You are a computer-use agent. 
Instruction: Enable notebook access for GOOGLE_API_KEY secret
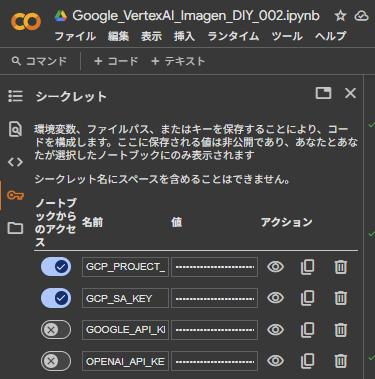point(56,330)
